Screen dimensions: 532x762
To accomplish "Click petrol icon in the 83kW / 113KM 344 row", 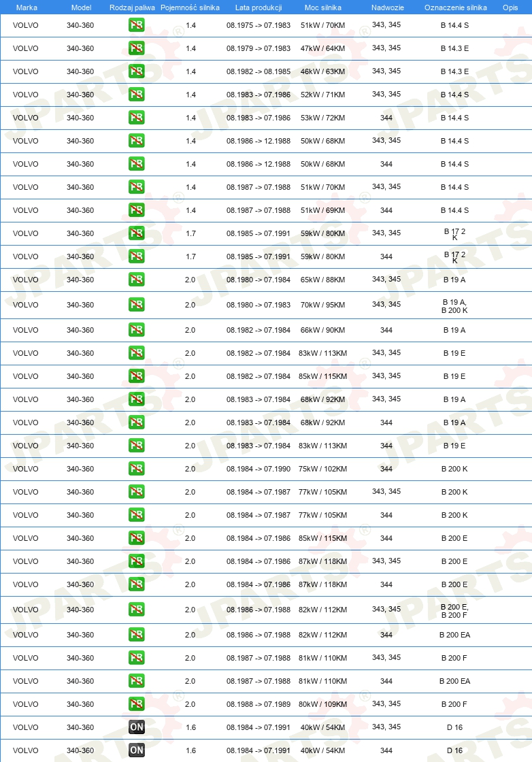I will [137, 446].
